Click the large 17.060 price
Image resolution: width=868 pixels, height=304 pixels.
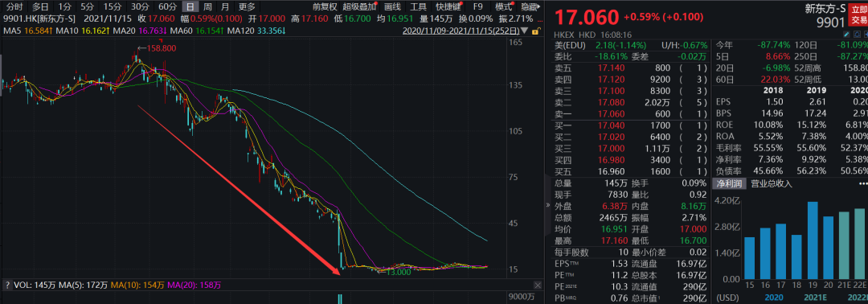(587, 17)
